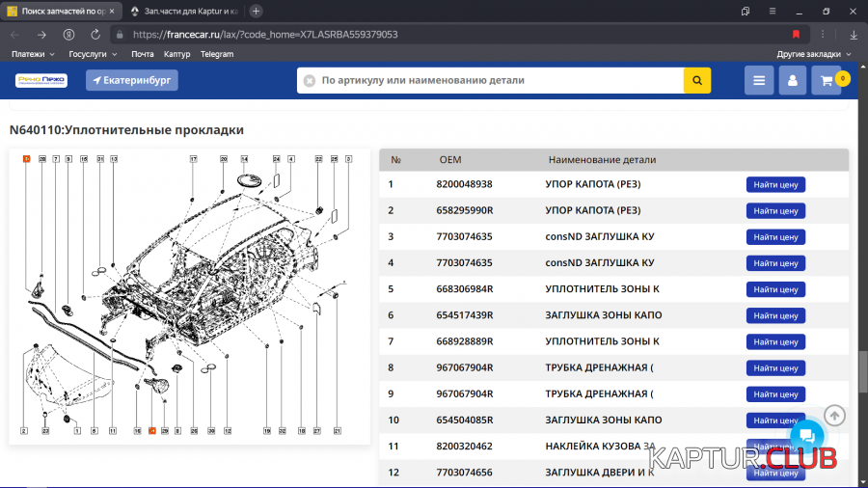Click Найти цену for part 8200048938
Viewport: 868px width, 488px height.
pyautogui.click(x=775, y=184)
